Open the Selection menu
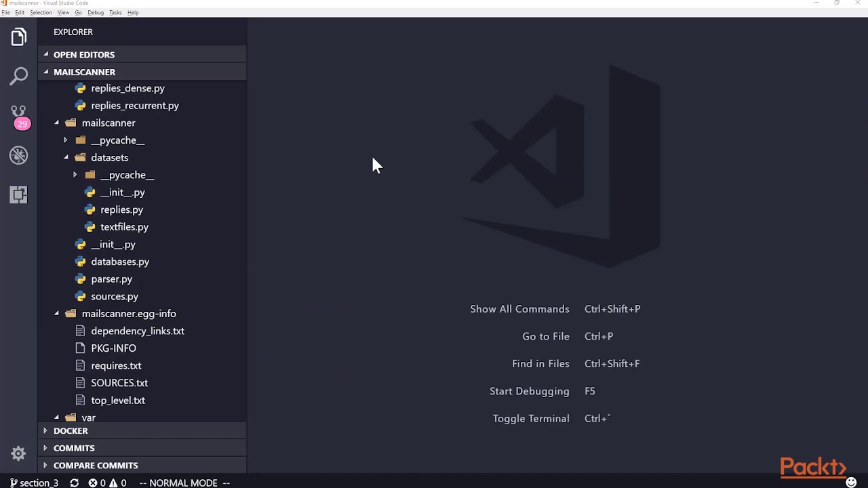 click(41, 12)
